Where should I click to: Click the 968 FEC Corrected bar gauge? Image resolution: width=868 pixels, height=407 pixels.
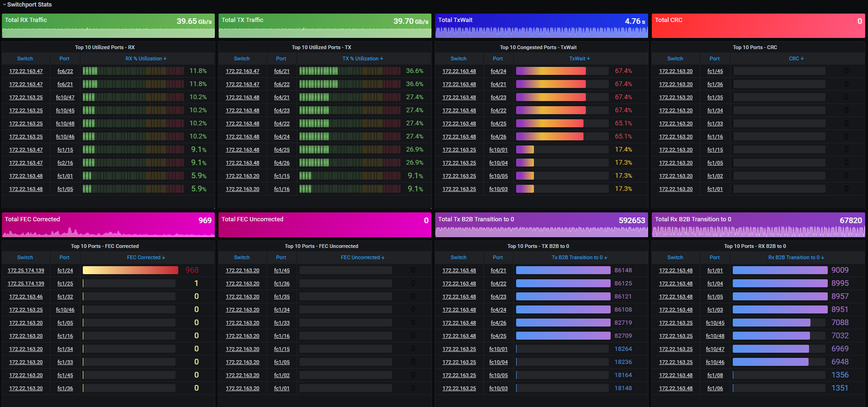click(130, 270)
